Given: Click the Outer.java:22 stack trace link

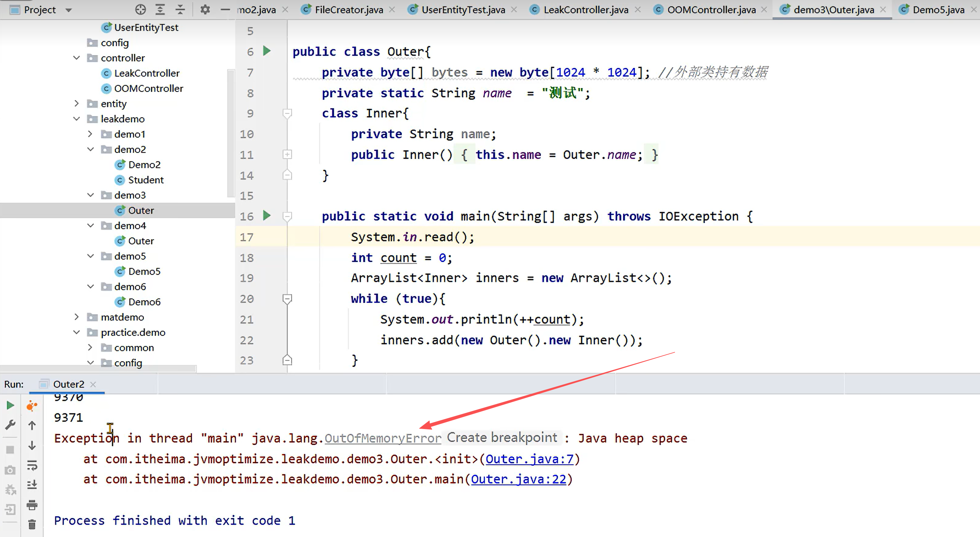Looking at the screenshot, I should click(518, 479).
